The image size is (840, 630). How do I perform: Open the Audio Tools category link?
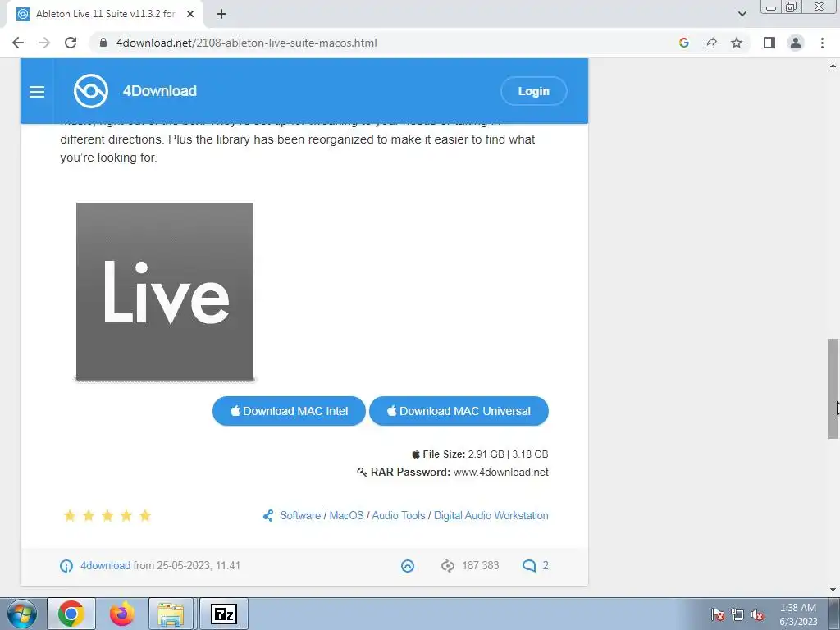(x=398, y=515)
